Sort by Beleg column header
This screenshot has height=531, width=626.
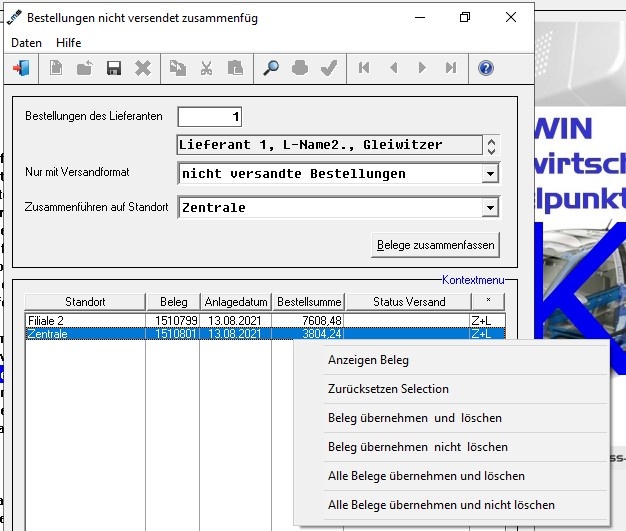[174, 302]
